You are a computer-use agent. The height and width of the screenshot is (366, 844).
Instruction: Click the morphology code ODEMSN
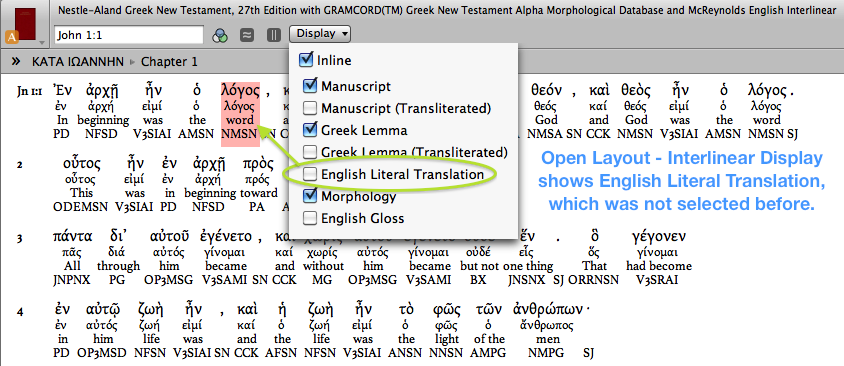[x=81, y=207]
